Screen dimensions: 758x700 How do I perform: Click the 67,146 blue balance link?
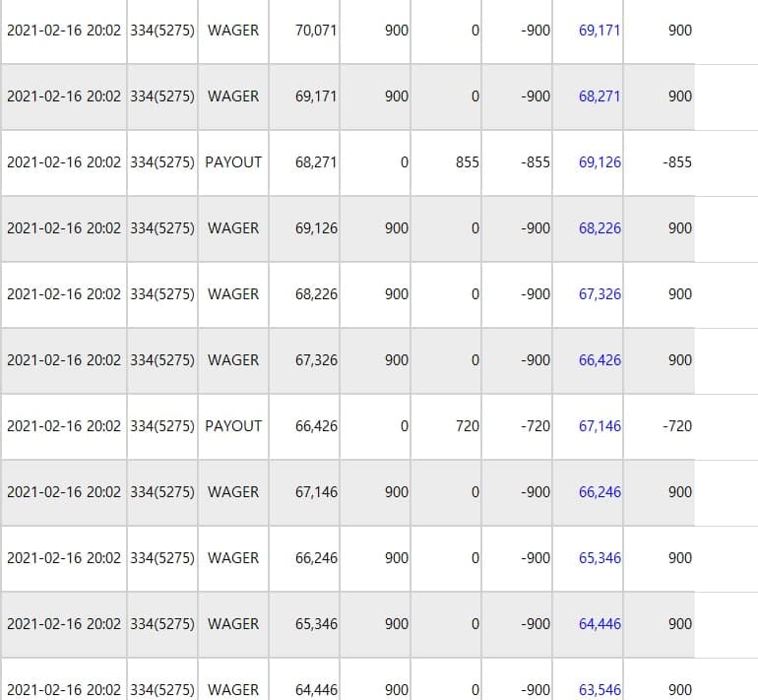click(600, 426)
